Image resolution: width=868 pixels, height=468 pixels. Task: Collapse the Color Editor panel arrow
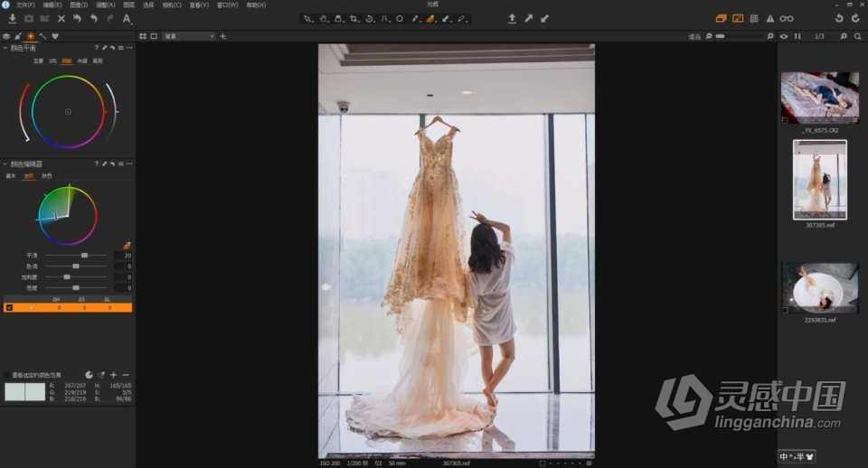(5, 164)
